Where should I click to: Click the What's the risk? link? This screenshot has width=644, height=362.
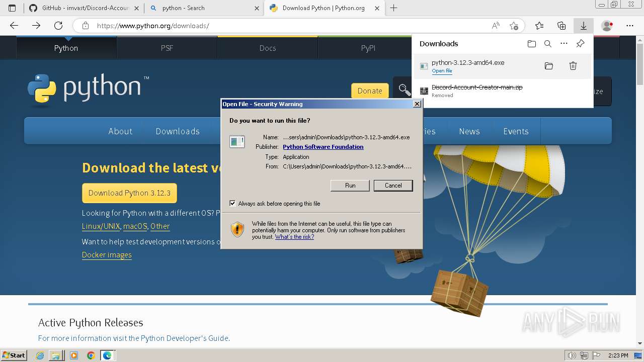pyautogui.click(x=294, y=237)
